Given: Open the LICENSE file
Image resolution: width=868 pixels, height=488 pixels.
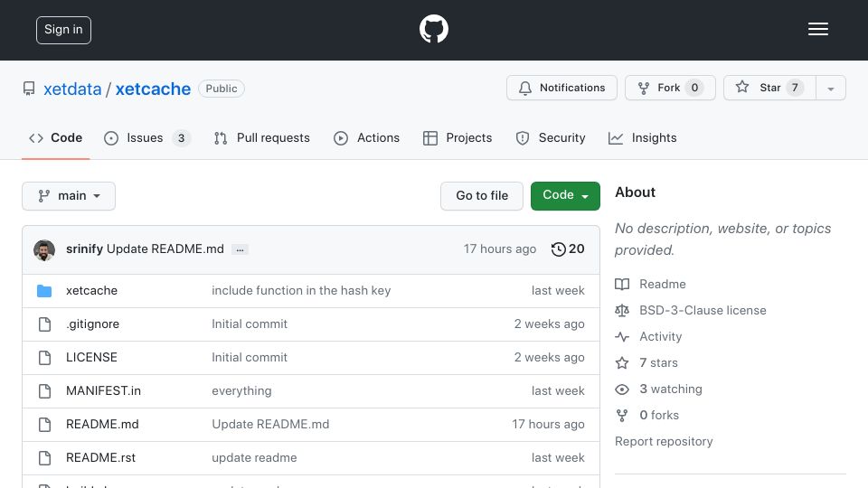Looking at the screenshot, I should pyautogui.click(x=91, y=358).
